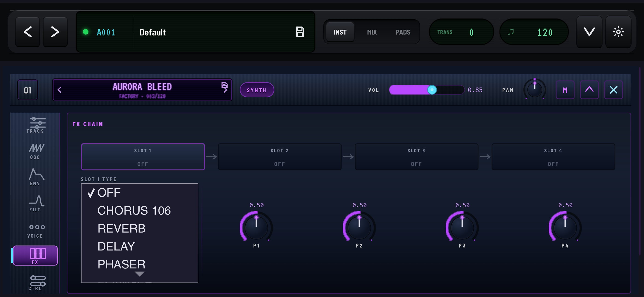Click the Default project name

coord(152,32)
